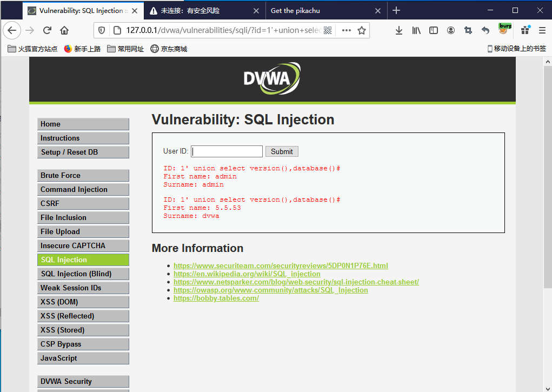Open the Downloads panel
The image size is (552, 392).
click(x=399, y=30)
